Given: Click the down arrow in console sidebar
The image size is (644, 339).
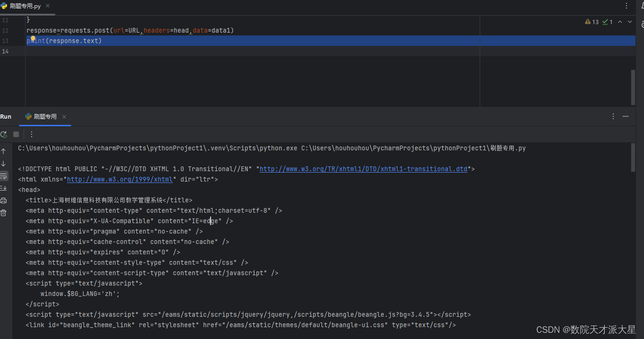Looking at the screenshot, I should tap(4, 164).
